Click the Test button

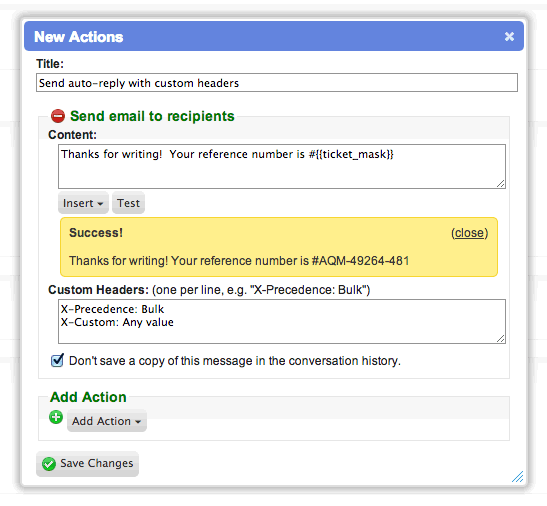[128, 203]
